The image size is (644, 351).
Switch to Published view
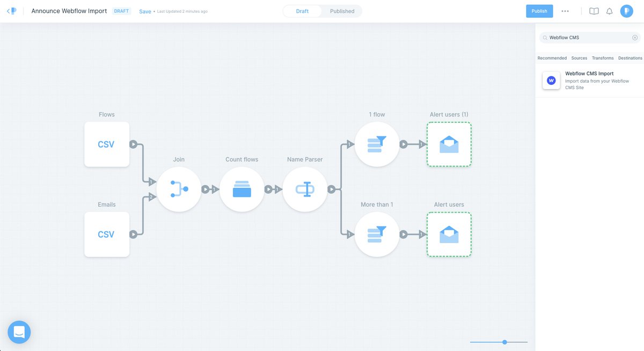(x=342, y=11)
